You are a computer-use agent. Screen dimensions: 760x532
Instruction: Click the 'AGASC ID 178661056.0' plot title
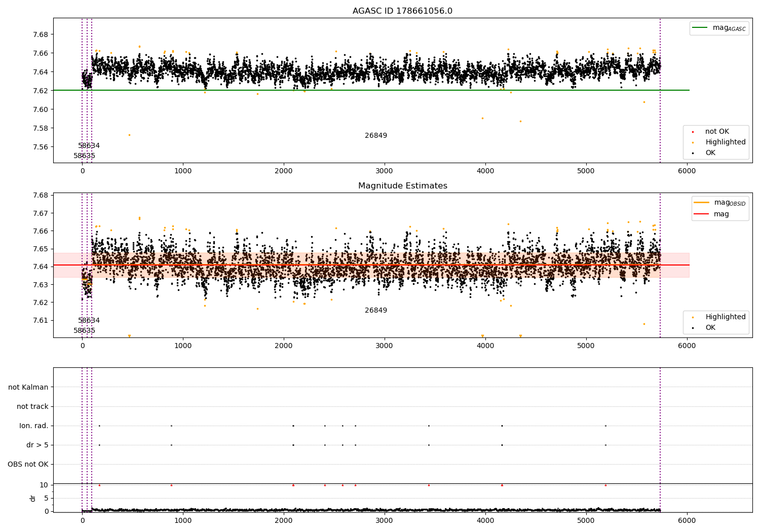[402, 11]
